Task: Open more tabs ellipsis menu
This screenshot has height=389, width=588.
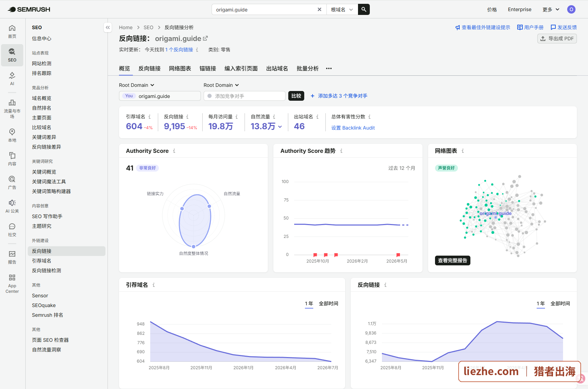Action: 329,68
